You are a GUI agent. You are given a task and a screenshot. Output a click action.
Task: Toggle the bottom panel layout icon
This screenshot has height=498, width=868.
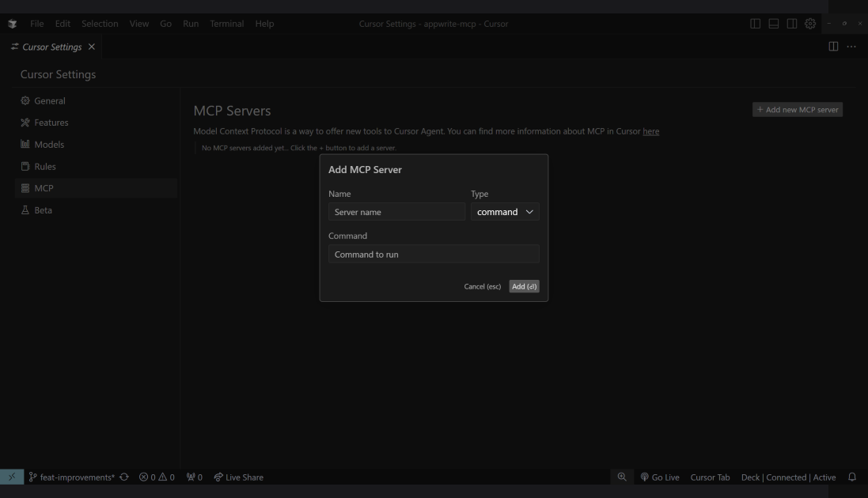tap(774, 24)
